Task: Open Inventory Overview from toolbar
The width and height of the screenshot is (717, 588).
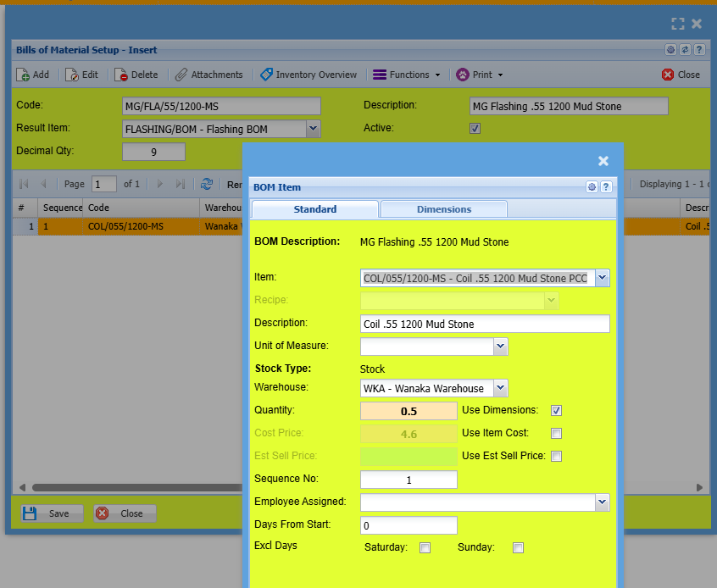Action: click(x=266, y=75)
